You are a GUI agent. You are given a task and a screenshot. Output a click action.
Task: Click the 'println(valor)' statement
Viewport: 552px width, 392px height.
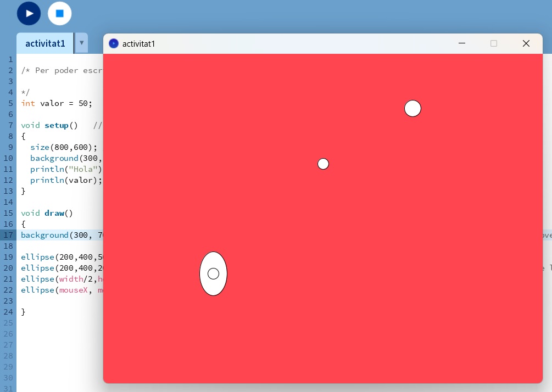tap(66, 180)
